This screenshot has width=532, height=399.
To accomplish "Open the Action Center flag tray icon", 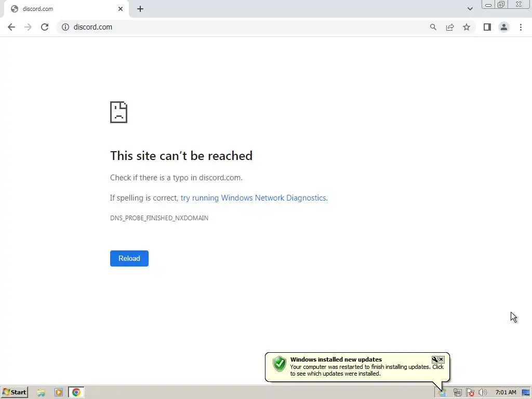I will coord(470,393).
